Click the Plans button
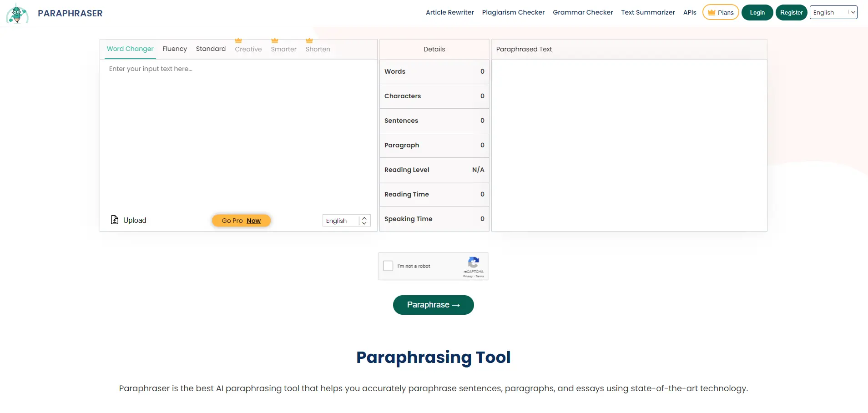This screenshot has width=868, height=413. [721, 12]
